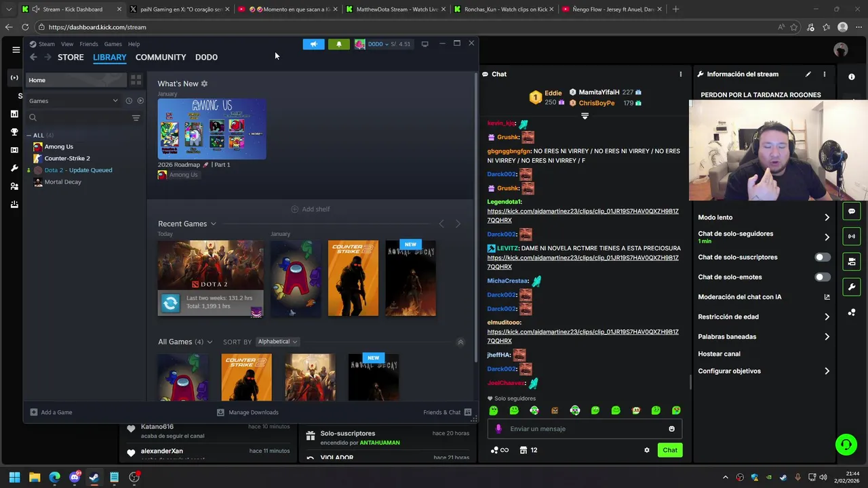Switch Steam library to collections grid view

(136, 80)
